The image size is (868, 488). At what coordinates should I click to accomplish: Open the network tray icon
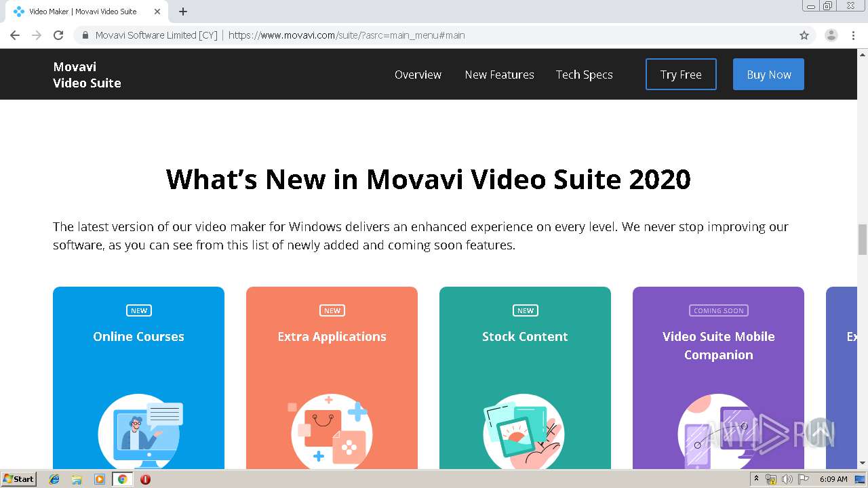[771, 479]
